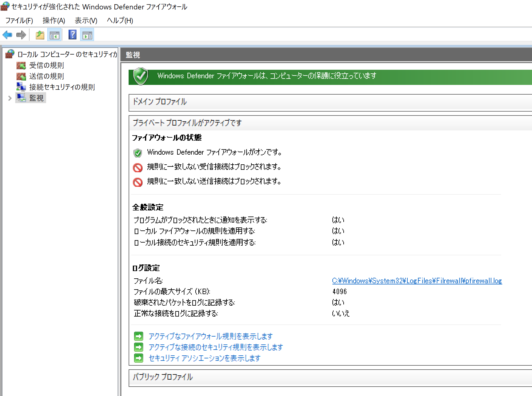Toggle the console tree pane icon

[x=55, y=35]
